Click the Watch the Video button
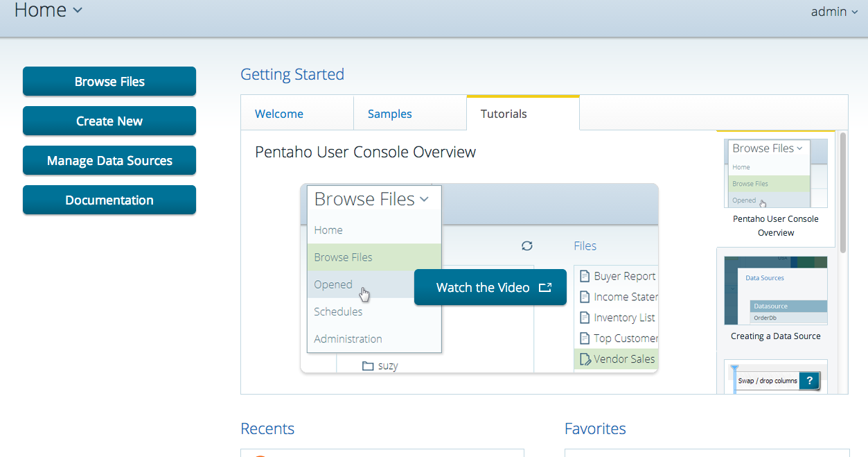 (490, 287)
